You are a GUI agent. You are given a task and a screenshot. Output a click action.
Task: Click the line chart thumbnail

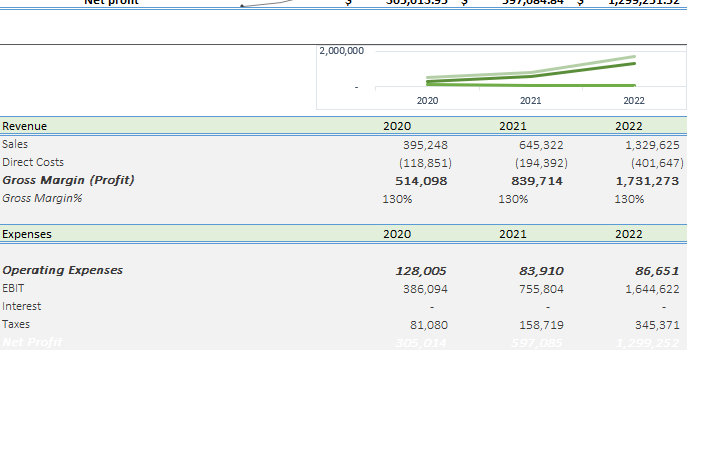[501, 77]
